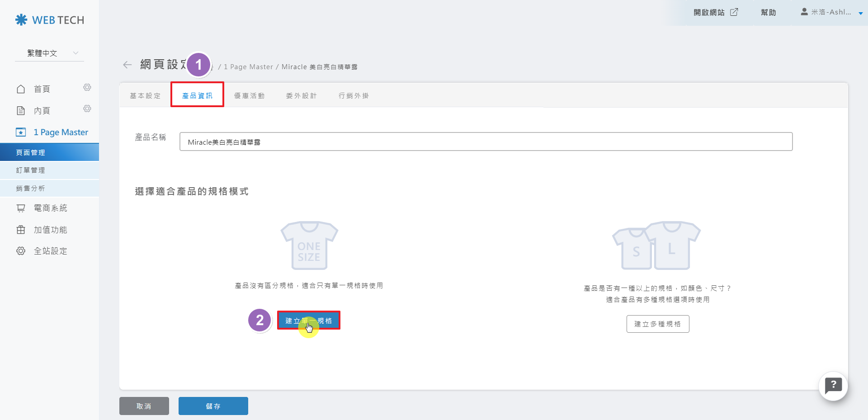Open the user account dropdown menu

(831, 13)
